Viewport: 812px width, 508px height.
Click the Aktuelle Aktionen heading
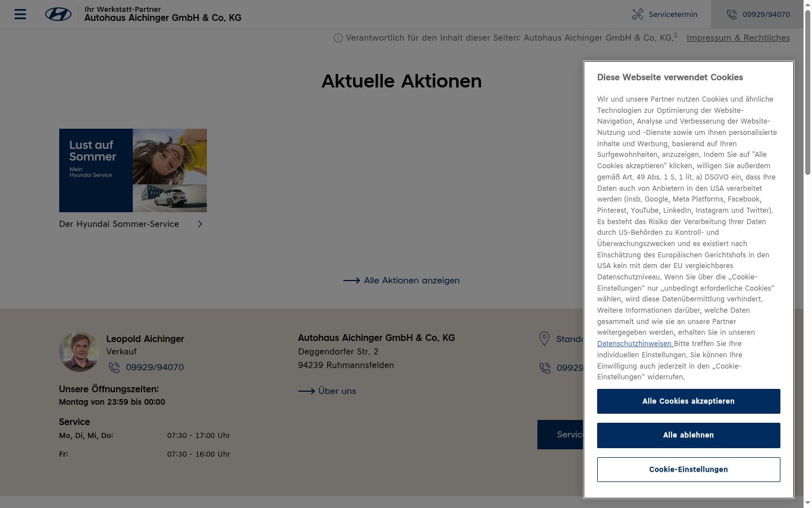point(401,81)
